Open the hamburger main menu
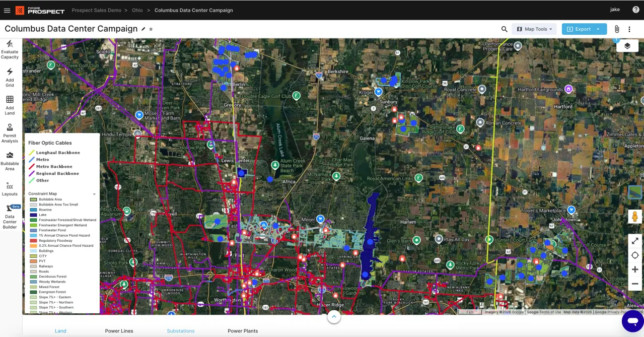This screenshot has width=644, height=337. 7,10
